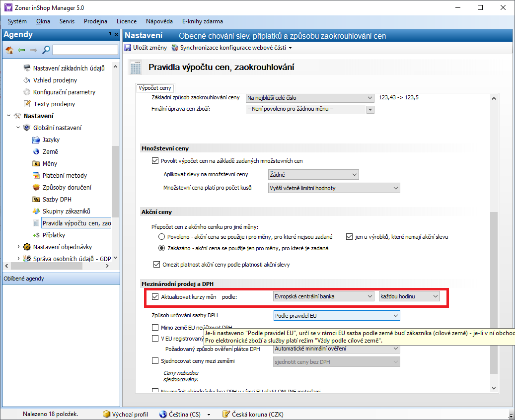Open the Měny currency item in tree
The width and height of the screenshot is (515, 420).
pos(50,163)
